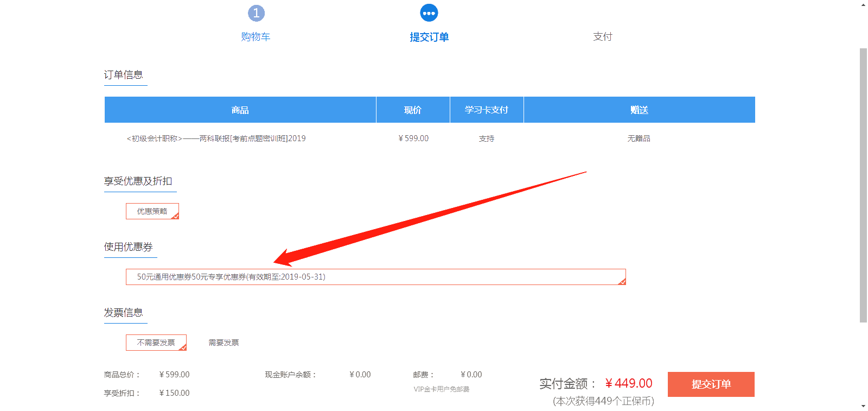This screenshot has width=868, height=411.
Task: Click the VIP金卡用户免邮费 note
Action: 442,389
